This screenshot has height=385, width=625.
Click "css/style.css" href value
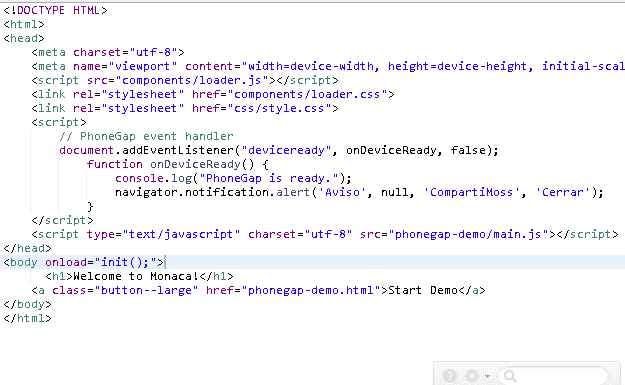279,108
